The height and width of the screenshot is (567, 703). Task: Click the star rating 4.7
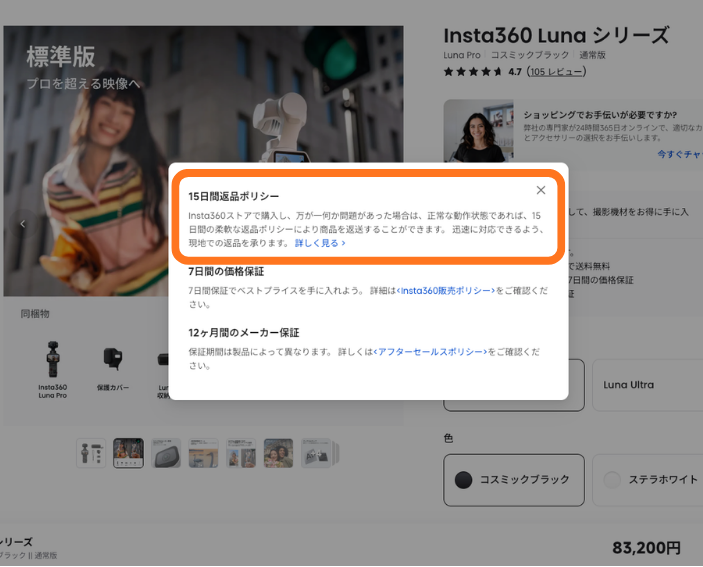[x=482, y=72]
